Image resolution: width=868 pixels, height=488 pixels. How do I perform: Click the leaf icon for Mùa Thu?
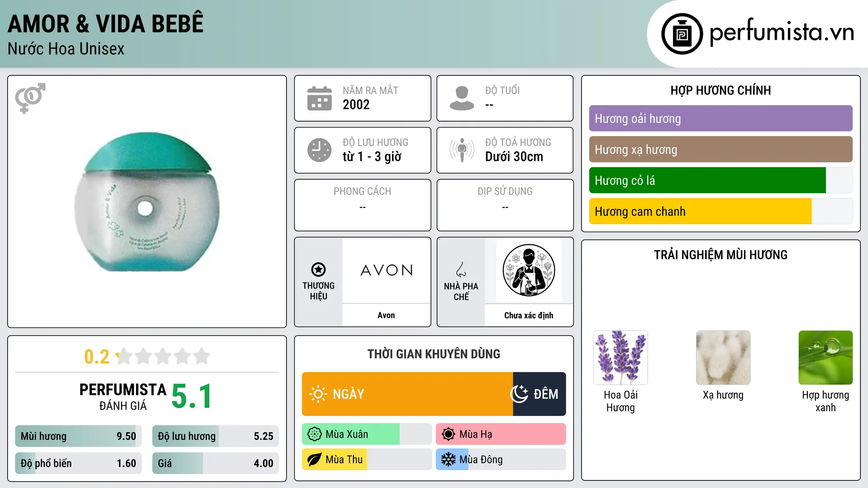[314, 460]
